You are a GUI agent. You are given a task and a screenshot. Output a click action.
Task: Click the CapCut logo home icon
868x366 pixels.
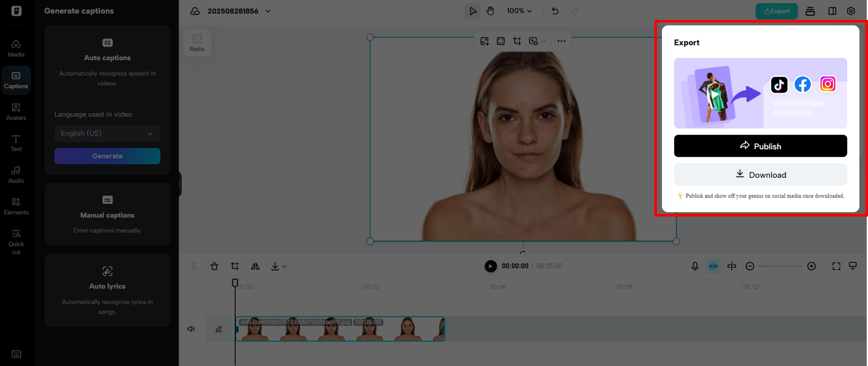tap(16, 11)
